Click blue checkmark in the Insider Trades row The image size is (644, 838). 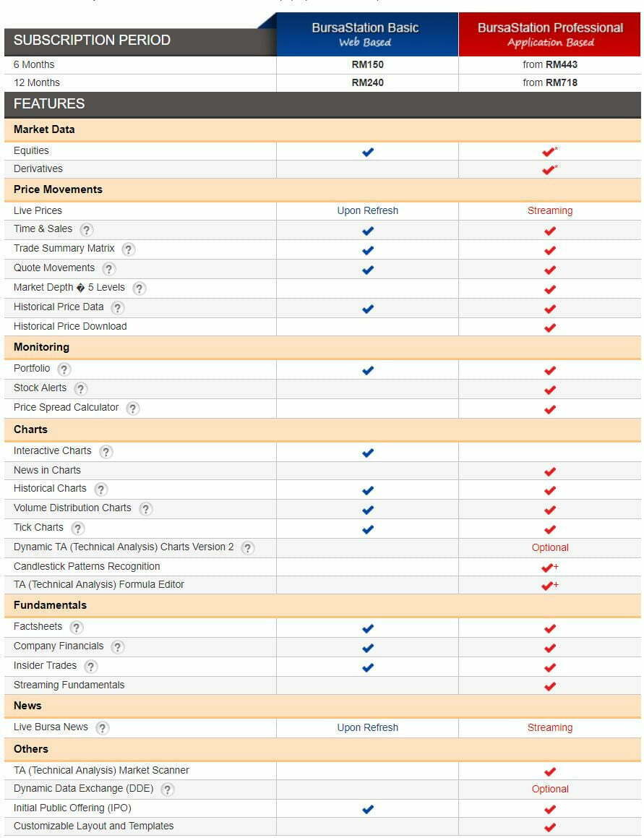[x=367, y=667]
